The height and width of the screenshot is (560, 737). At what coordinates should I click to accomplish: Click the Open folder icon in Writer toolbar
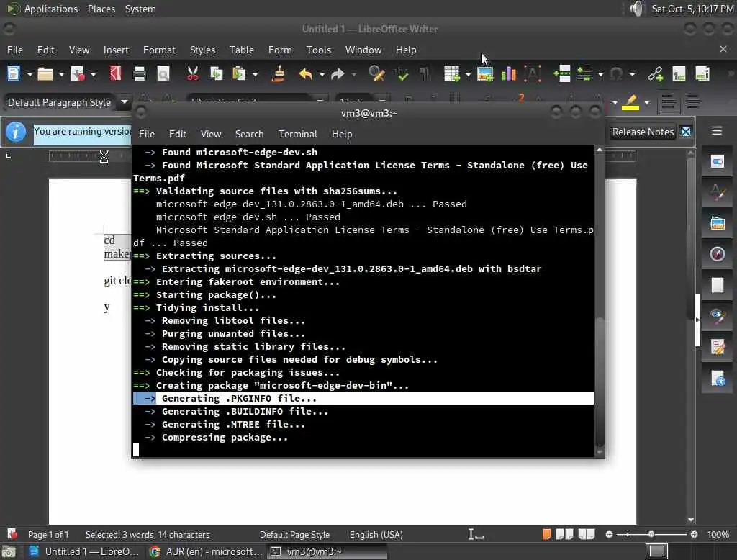pos(45,74)
